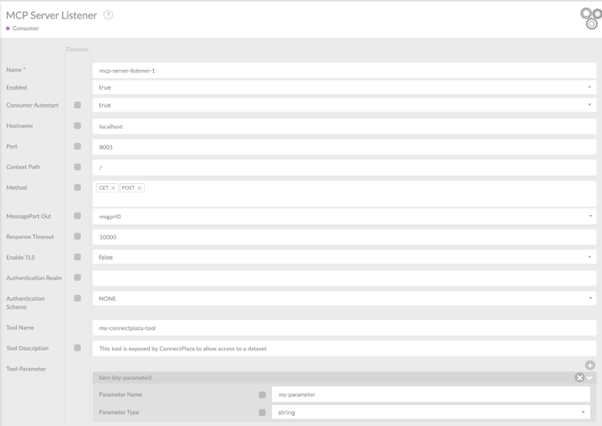602x426 pixels.
Task: Click the help question mark icon
Action: [108, 15]
